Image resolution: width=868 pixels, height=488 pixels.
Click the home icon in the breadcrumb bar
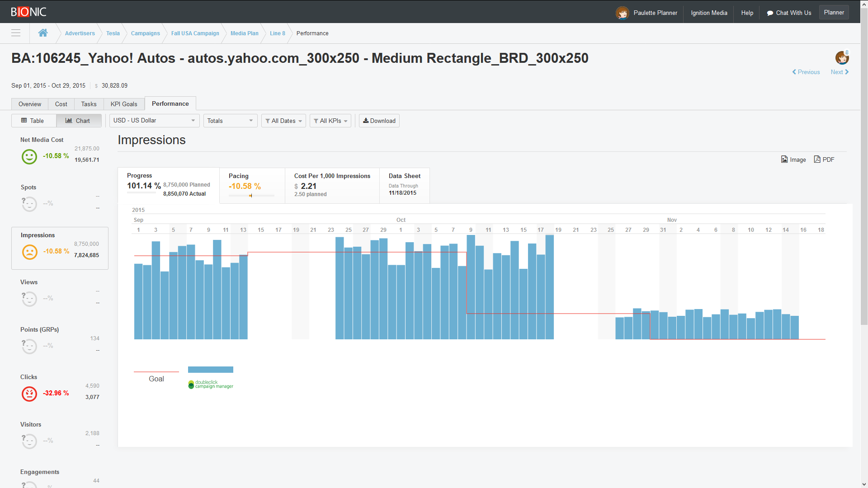43,33
